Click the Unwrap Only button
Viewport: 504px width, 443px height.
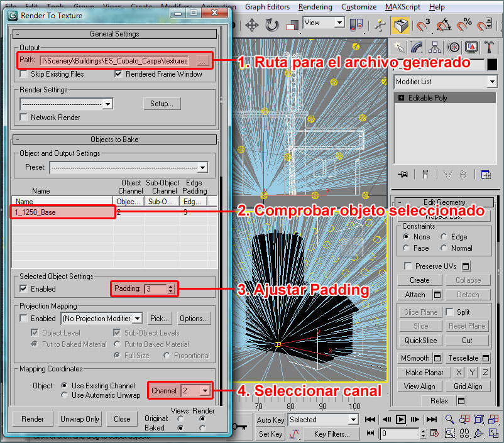pyautogui.click(x=80, y=419)
